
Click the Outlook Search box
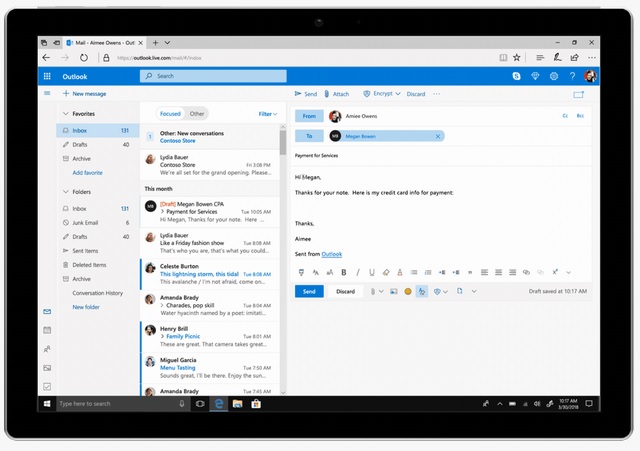213,76
